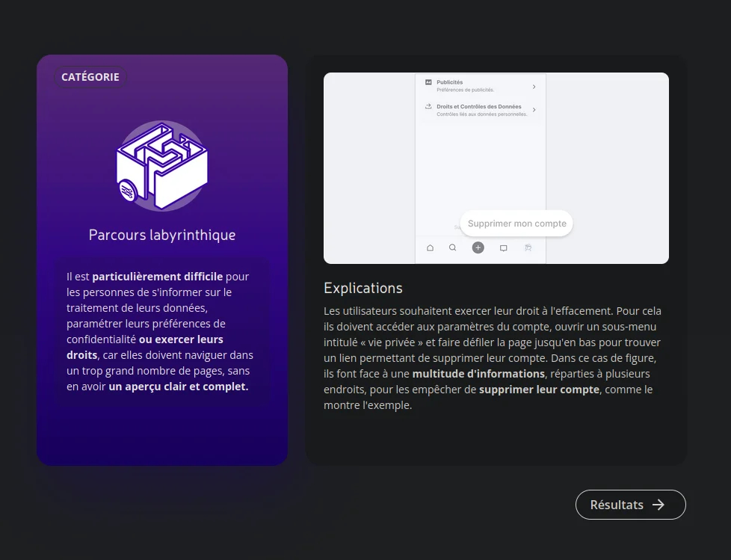Image resolution: width=731 pixels, height=560 pixels.
Task: Click the Parcours labyrinthique title
Action: coord(162,235)
